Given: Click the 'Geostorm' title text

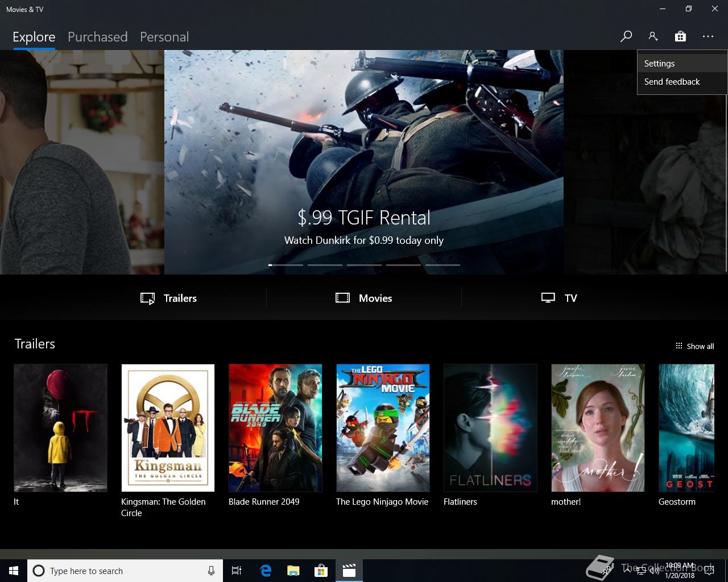Looking at the screenshot, I should 677,502.
